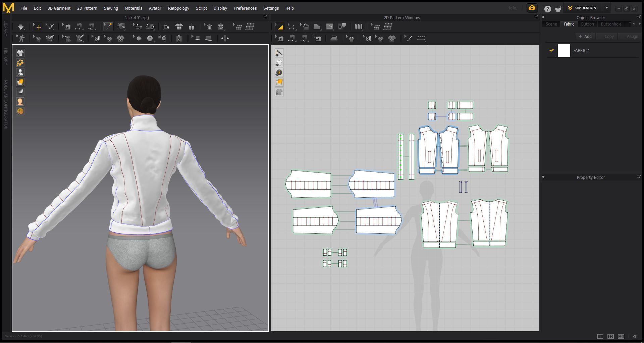Viewport: 644px width, 343px height.
Task: Open the File menu
Action: point(23,8)
